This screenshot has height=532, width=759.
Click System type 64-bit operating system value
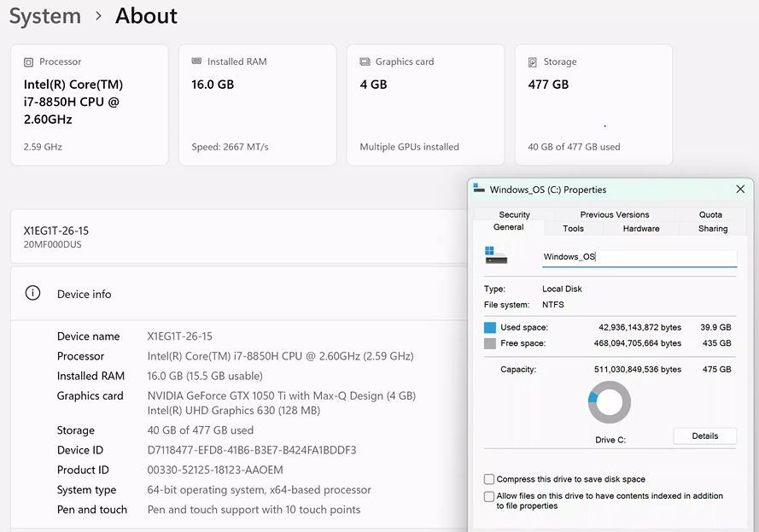click(x=259, y=490)
